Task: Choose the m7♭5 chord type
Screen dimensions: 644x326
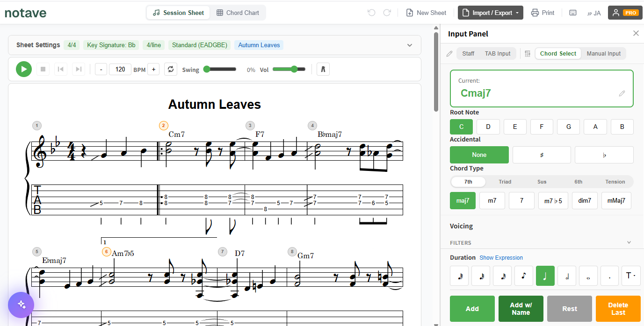Action: 553,200
